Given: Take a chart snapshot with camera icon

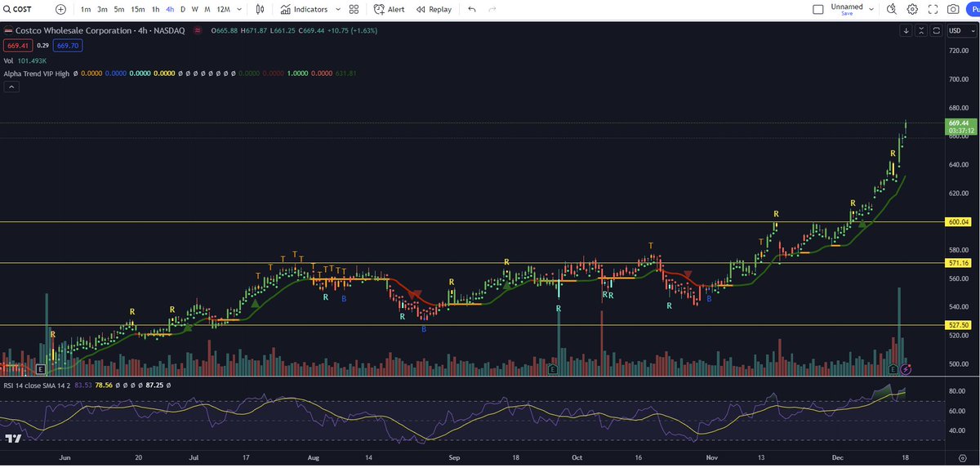Looking at the screenshot, I should click(953, 9).
